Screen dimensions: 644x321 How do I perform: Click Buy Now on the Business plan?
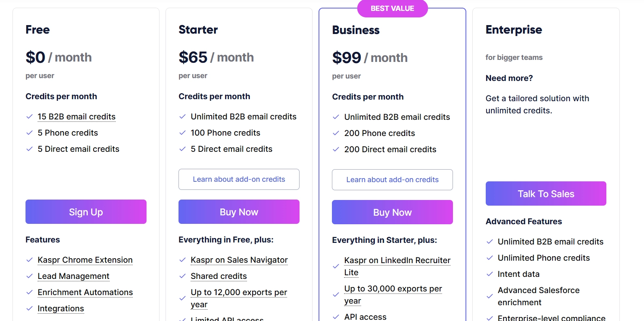[x=392, y=212]
